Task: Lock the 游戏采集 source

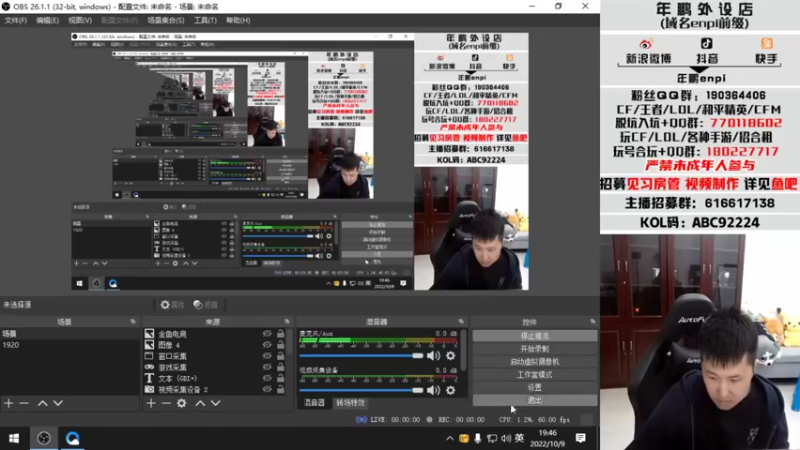Action: point(281,367)
